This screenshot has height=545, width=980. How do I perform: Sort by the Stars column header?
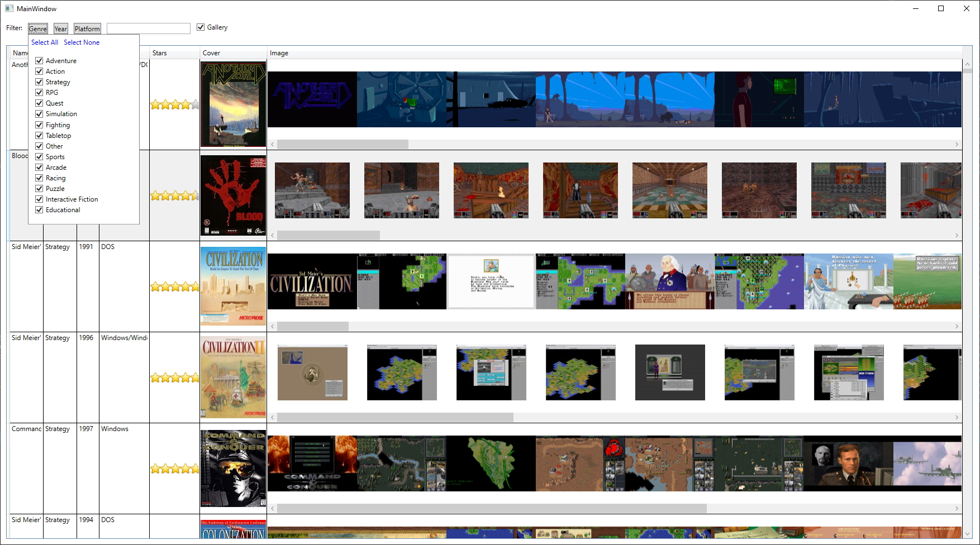pos(175,53)
